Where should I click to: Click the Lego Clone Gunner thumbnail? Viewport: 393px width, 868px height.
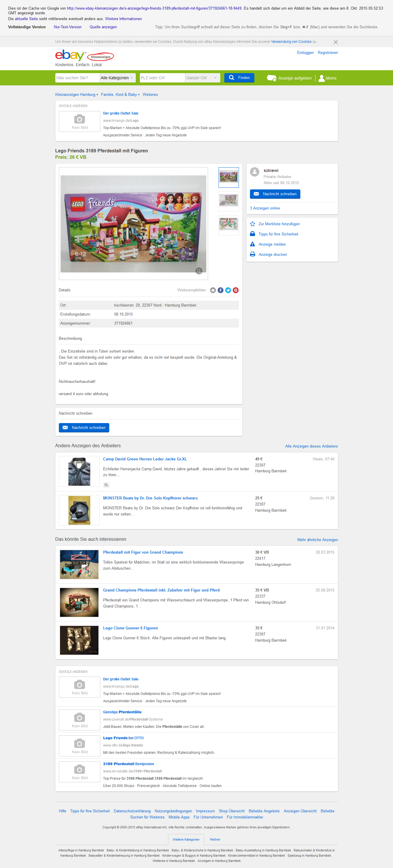point(79,640)
